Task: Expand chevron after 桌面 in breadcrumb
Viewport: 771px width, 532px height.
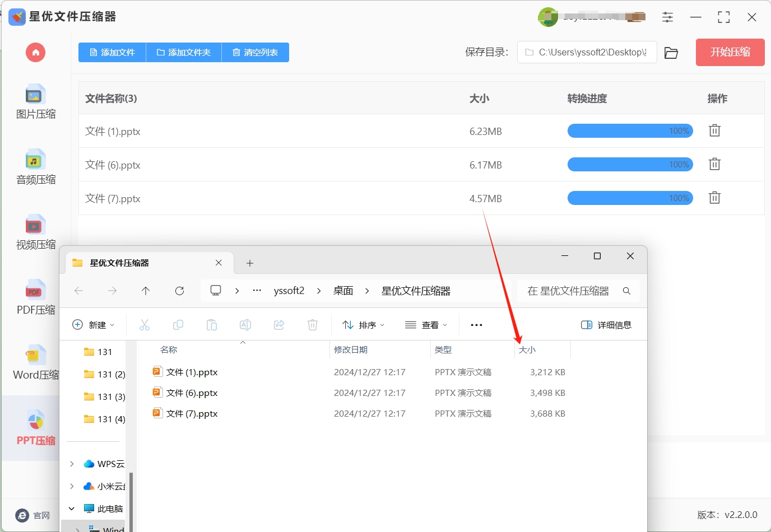Action: tap(367, 291)
